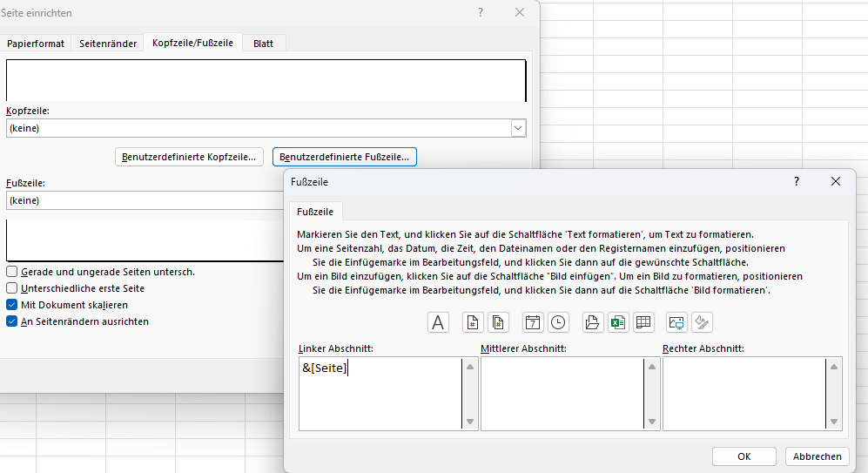Click Benutzerdefinierte Kopfzeile... button
Image resolution: width=868 pixels, height=473 pixels.
pyautogui.click(x=189, y=157)
